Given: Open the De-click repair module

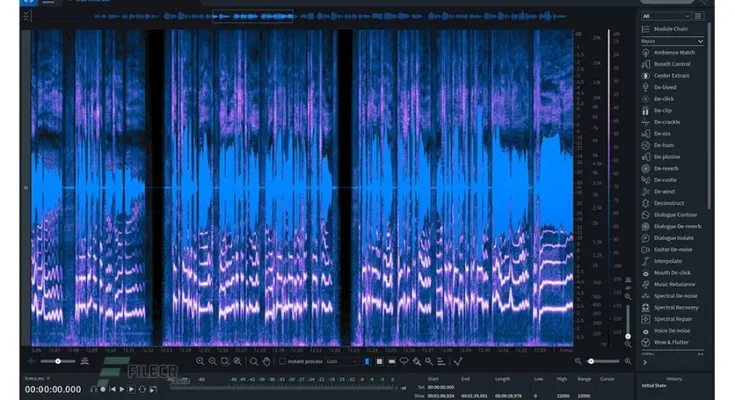Looking at the screenshot, I should point(663,98).
